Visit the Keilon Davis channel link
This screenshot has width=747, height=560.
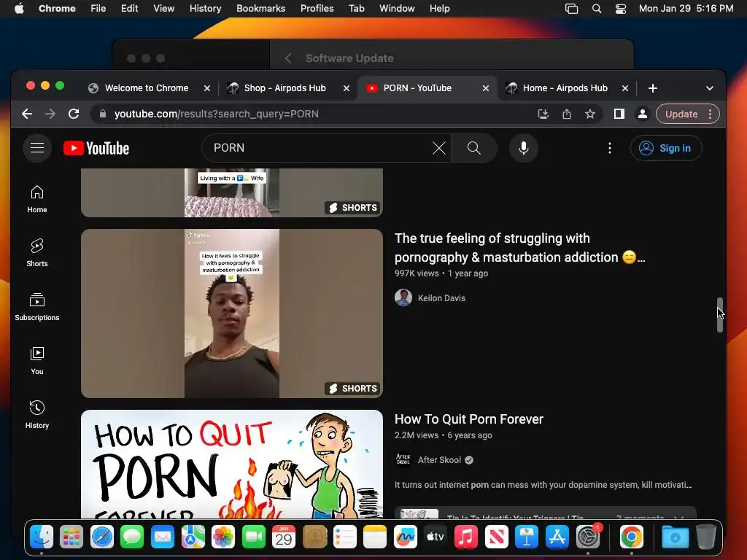point(441,298)
